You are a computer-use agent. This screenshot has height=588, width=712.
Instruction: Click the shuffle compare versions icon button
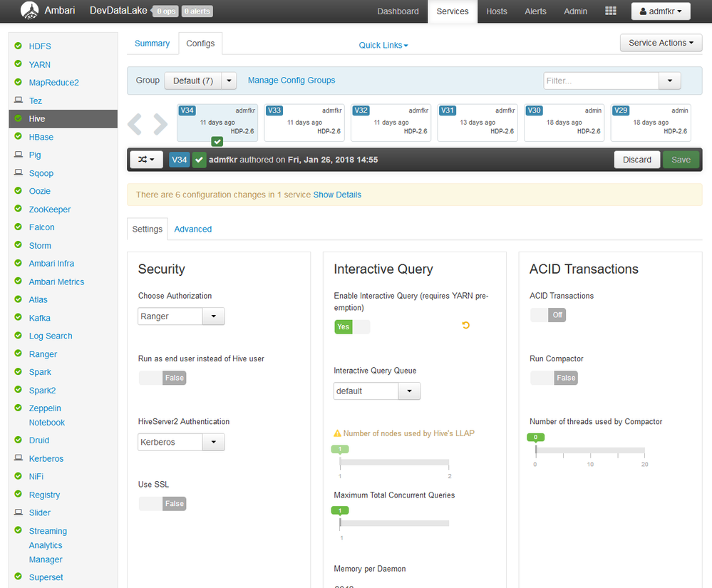pos(146,160)
